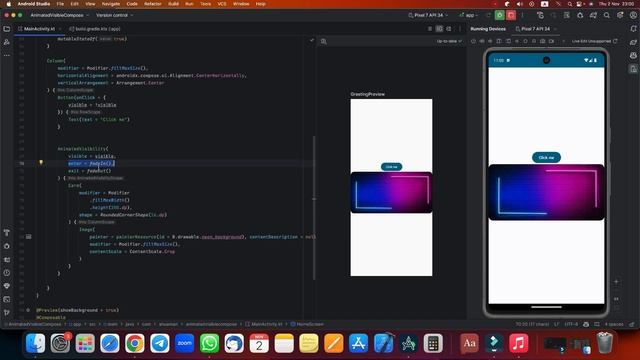Click the emulator screen record icon

(x=551, y=41)
